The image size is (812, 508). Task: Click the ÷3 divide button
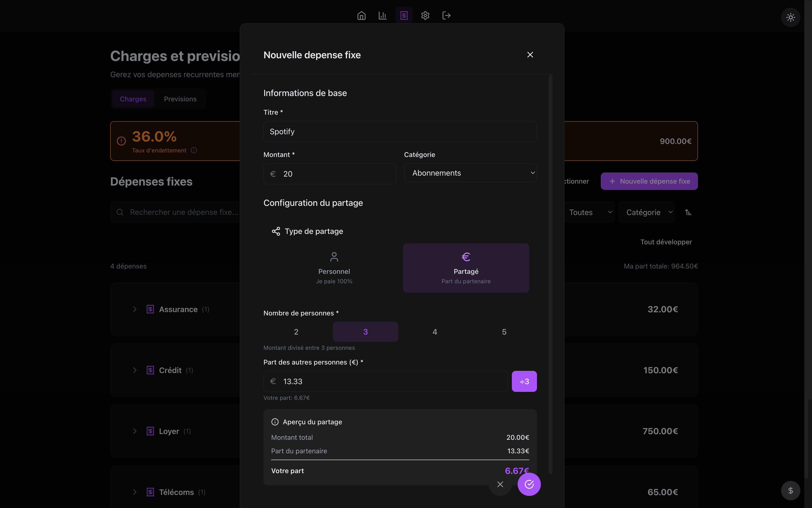point(524,381)
